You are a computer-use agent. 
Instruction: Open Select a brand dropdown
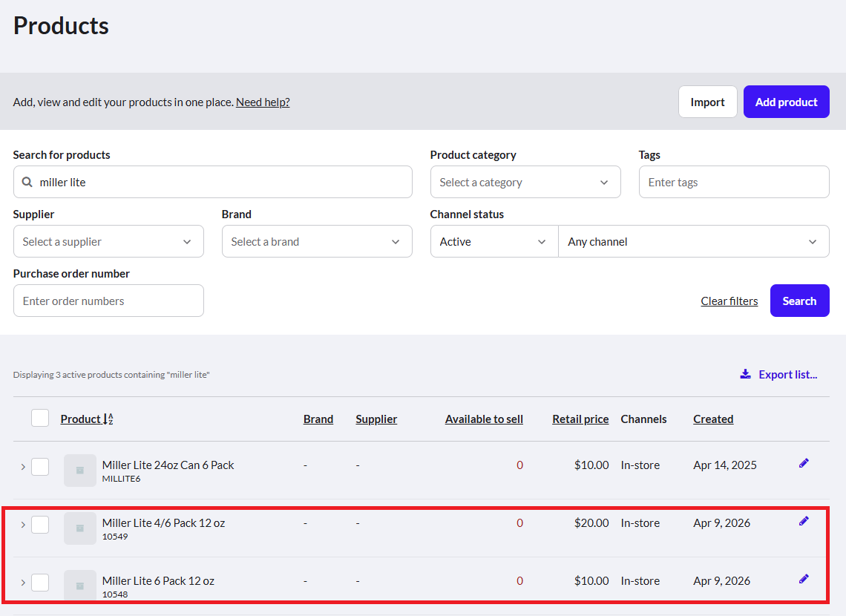click(x=317, y=242)
